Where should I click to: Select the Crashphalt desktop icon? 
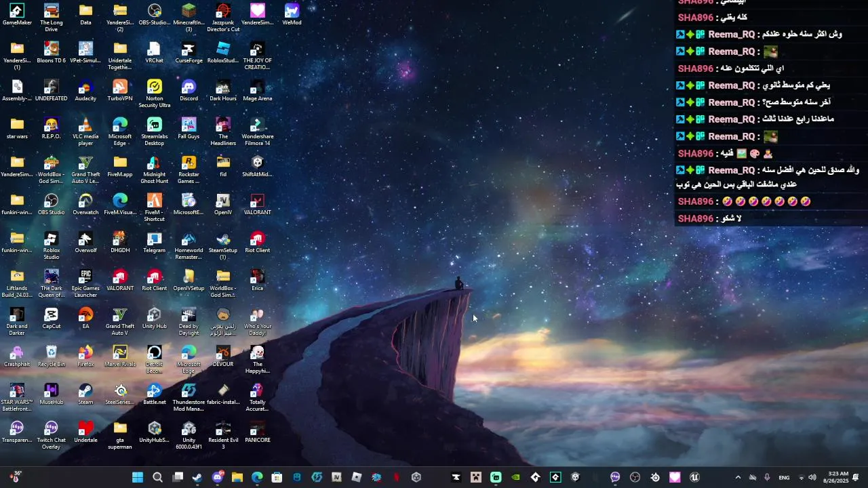17,357
